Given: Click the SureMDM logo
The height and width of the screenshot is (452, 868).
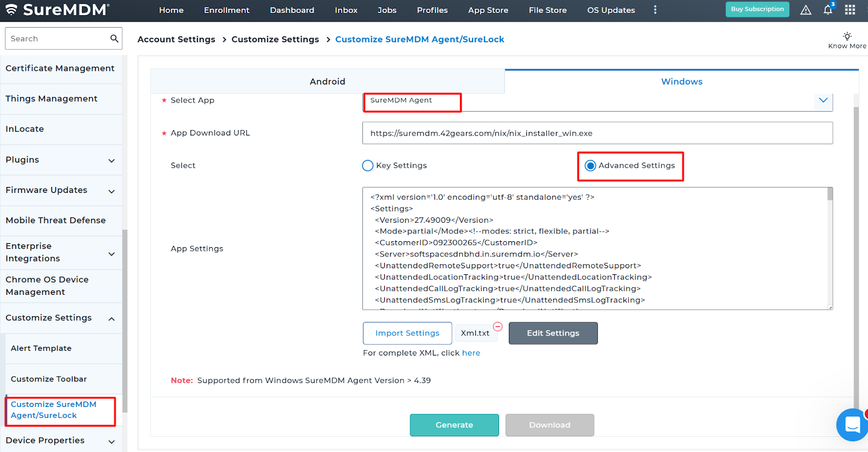Looking at the screenshot, I should click(58, 10).
